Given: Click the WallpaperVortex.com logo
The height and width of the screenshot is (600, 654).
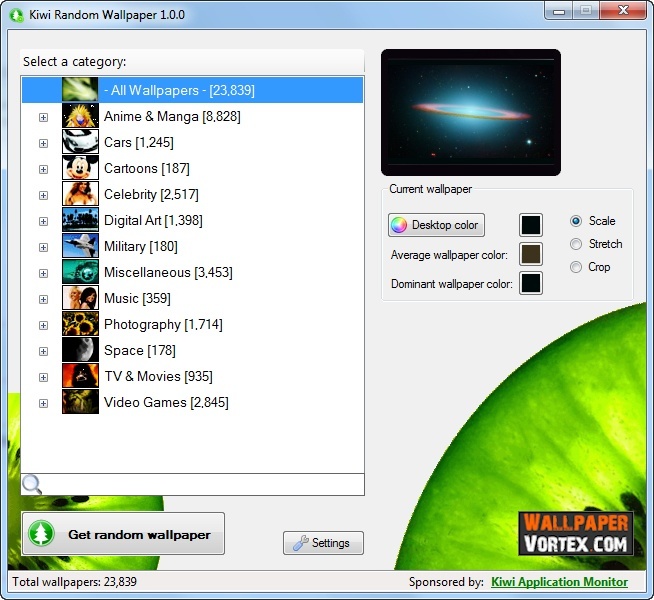Looking at the screenshot, I should pyautogui.click(x=575, y=533).
